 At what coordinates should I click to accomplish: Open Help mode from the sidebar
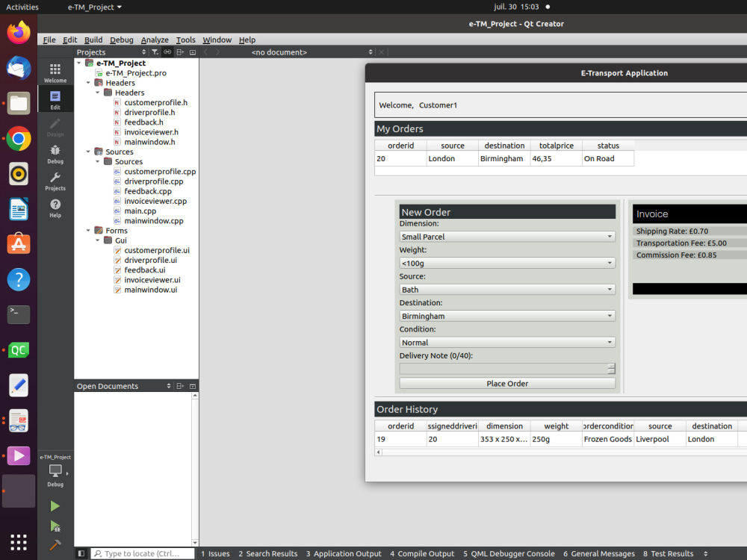[x=55, y=208]
